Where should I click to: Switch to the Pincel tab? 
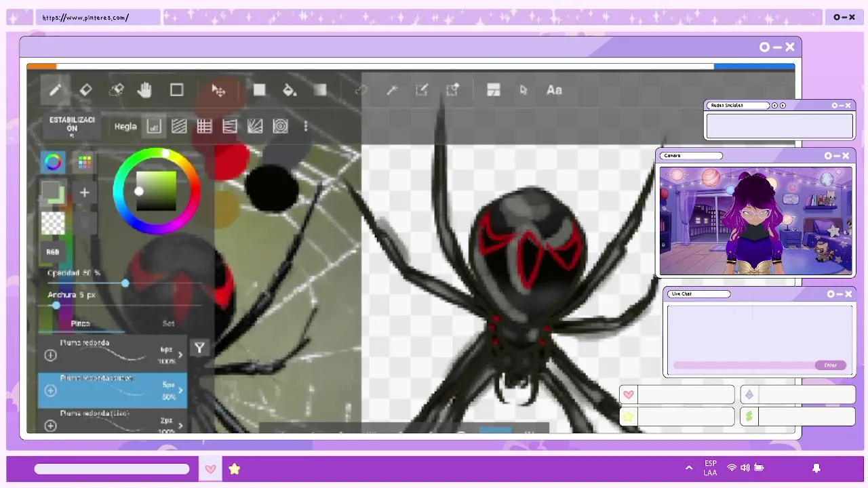[80, 324]
